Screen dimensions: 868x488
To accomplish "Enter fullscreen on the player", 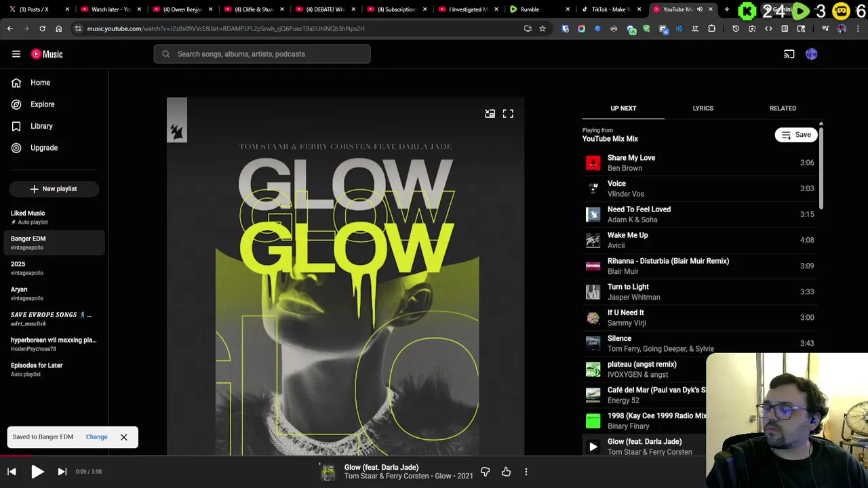I will pos(508,114).
